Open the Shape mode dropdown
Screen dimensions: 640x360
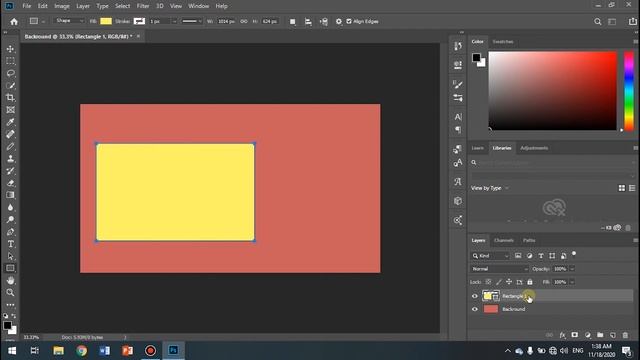click(x=69, y=21)
